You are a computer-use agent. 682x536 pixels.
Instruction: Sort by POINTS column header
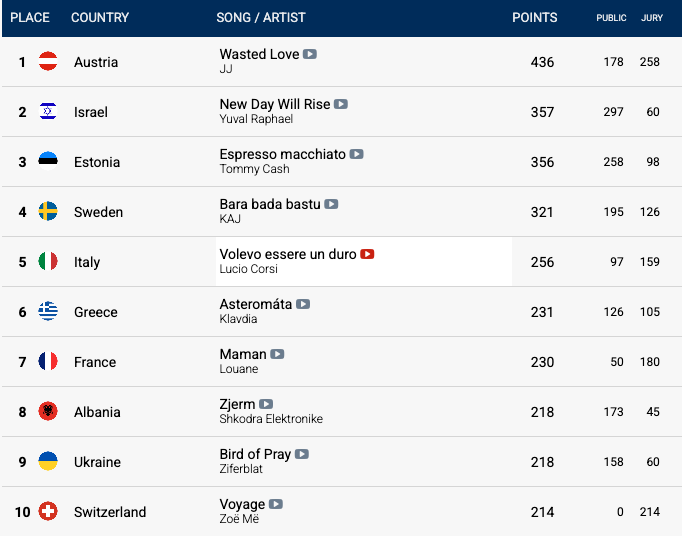(x=534, y=18)
